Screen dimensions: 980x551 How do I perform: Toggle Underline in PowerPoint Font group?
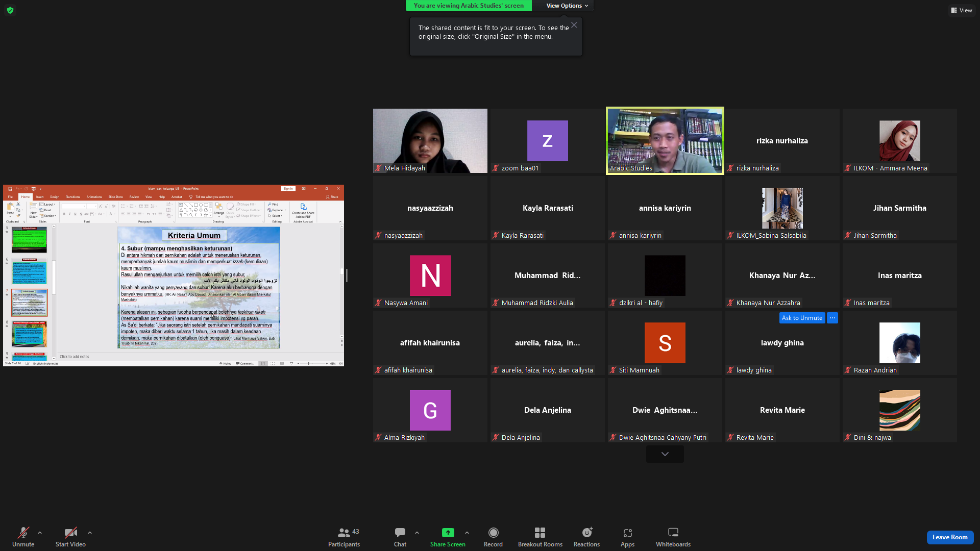(75, 214)
